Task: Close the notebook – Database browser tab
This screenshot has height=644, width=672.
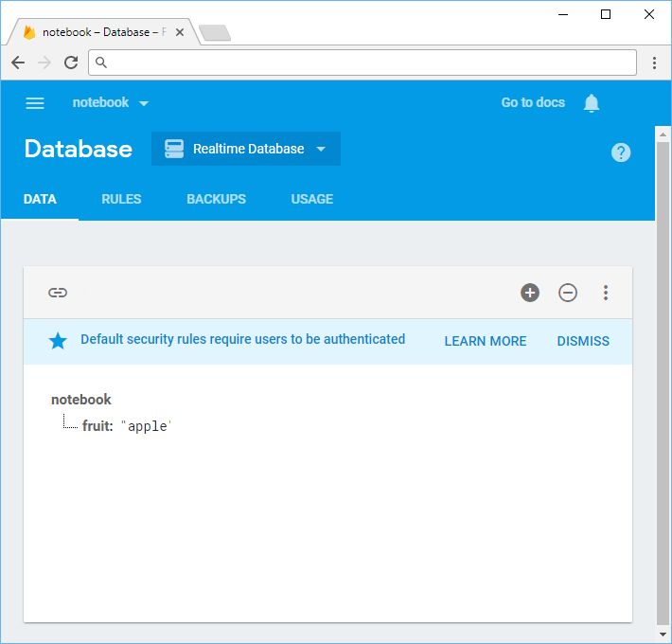Action: tap(180, 32)
